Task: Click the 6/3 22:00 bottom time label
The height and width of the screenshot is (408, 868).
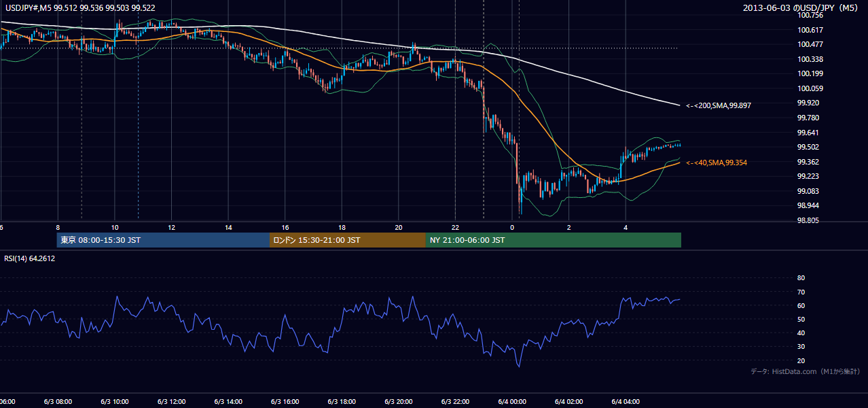Action: pyautogui.click(x=455, y=401)
